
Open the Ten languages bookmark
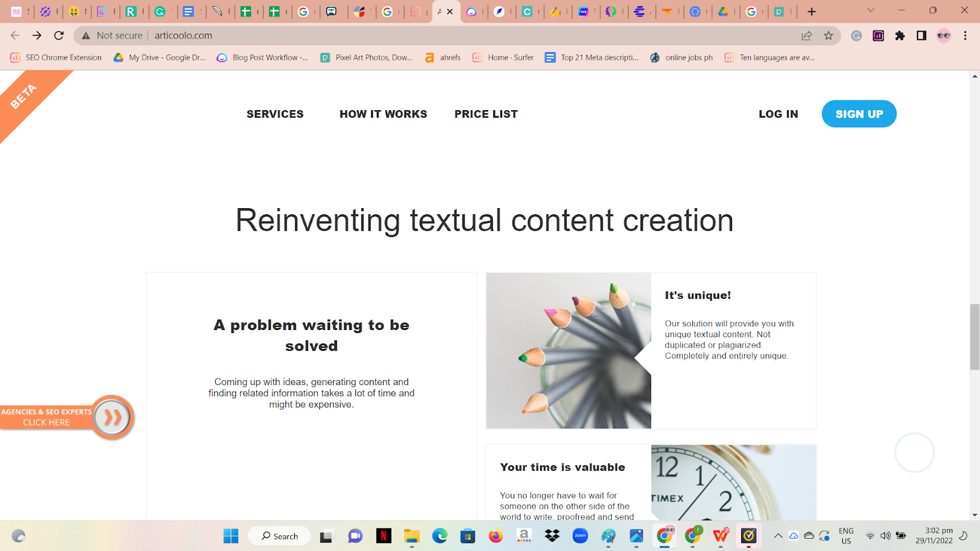click(x=769, y=58)
